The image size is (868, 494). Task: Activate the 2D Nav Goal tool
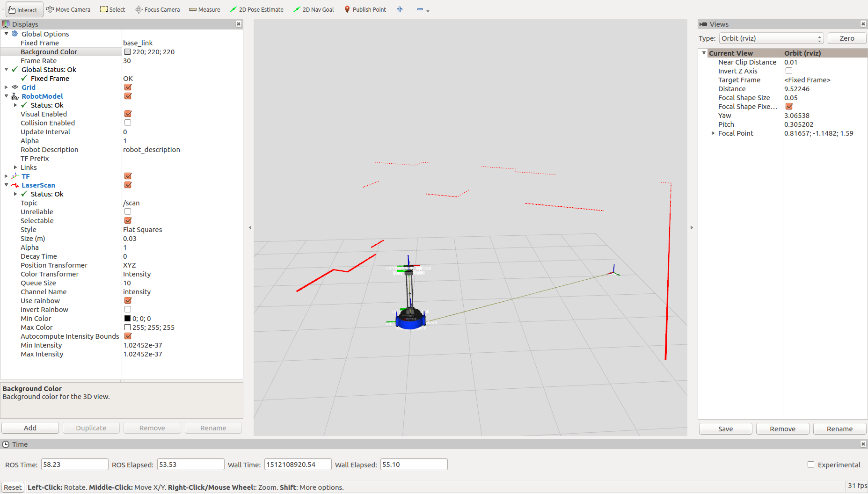pyautogui.click(x=314, y=9)
